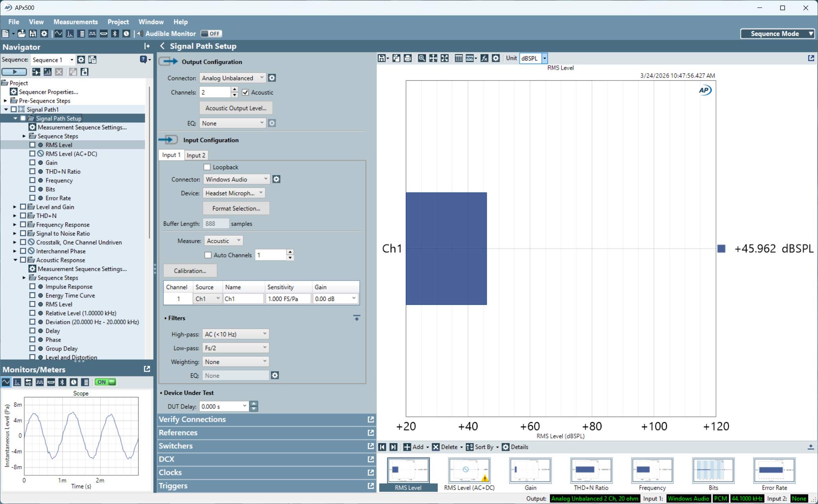Select Scope monitor in Monitors/Meters toolbar

(x=6, y=382)
